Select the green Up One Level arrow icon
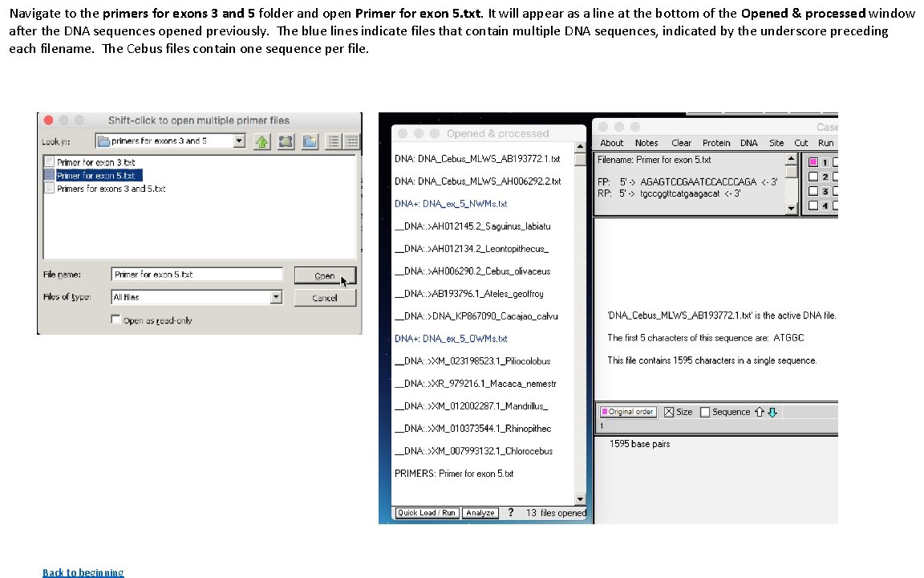924x578 pixels. click(261, 141)
